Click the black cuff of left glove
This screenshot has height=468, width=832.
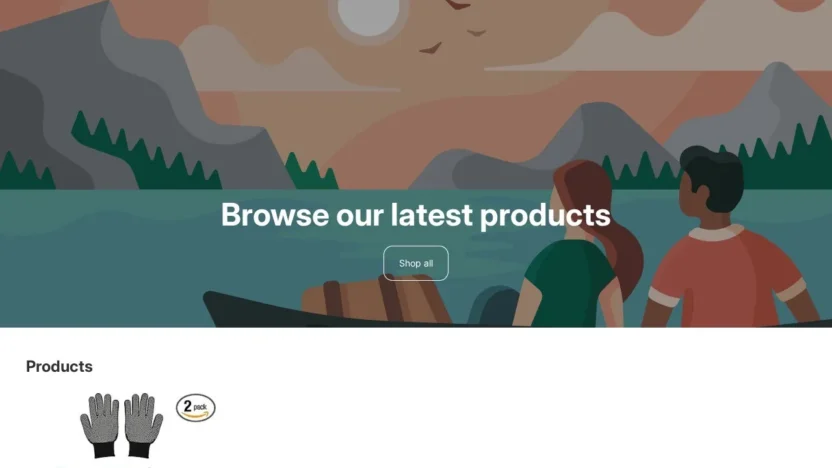(x=105, y=450)
